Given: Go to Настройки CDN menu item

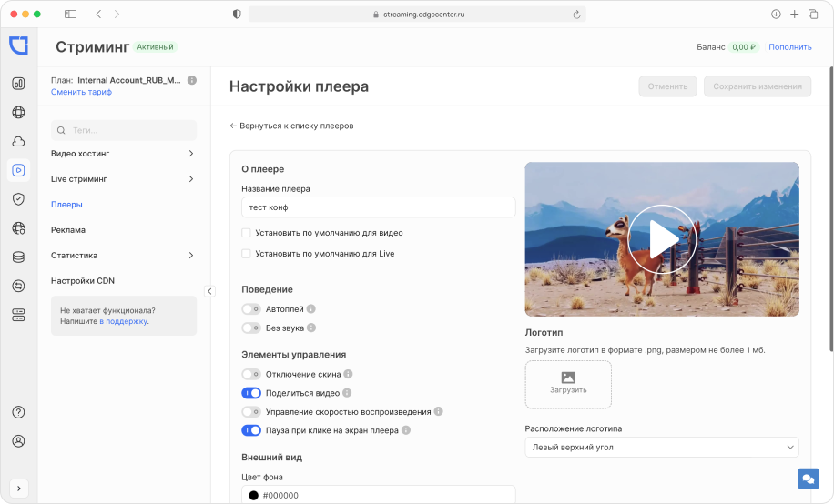Looking at the screenshot, I should [x=83, y=281].
